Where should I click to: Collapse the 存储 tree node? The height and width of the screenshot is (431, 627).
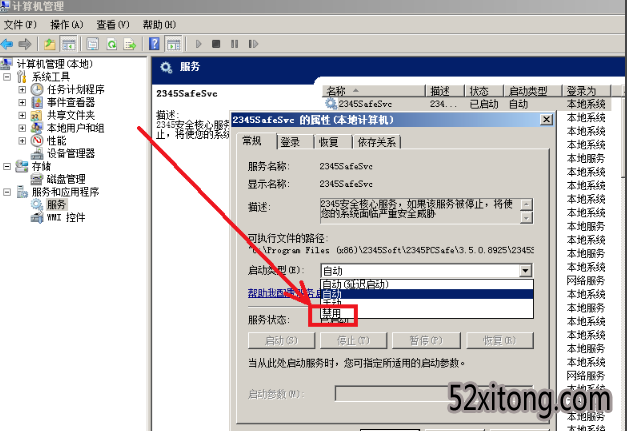pos(7,166)
